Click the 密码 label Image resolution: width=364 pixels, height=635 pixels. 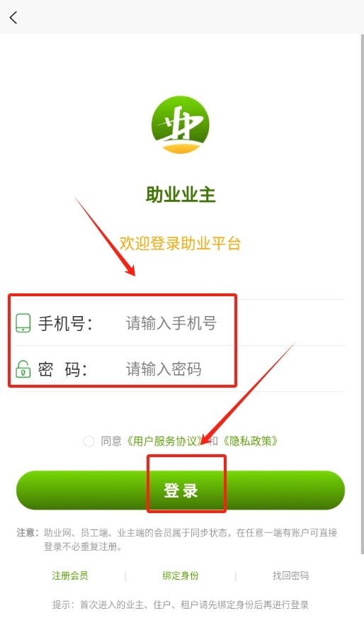(x=63, y=369)
